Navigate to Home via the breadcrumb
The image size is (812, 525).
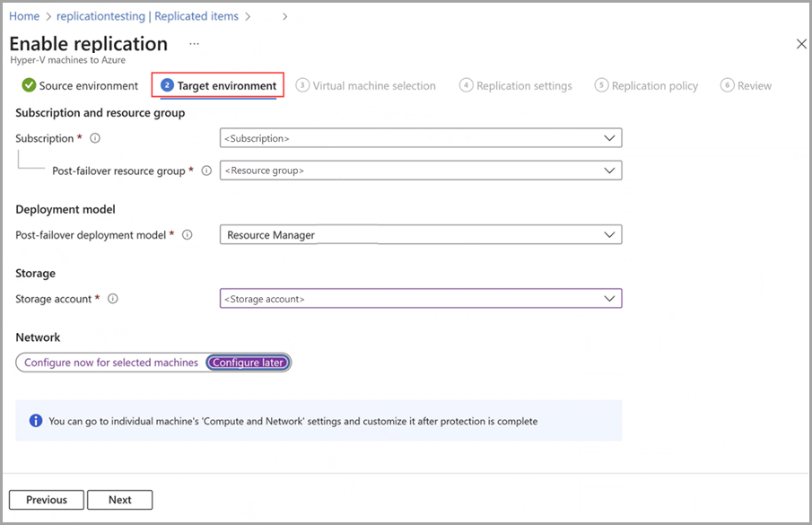(23, 15)
